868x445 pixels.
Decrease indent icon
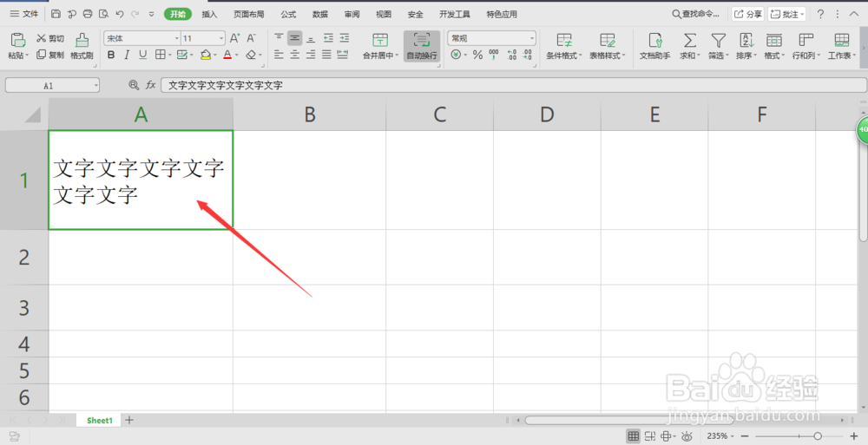[328, 37]
